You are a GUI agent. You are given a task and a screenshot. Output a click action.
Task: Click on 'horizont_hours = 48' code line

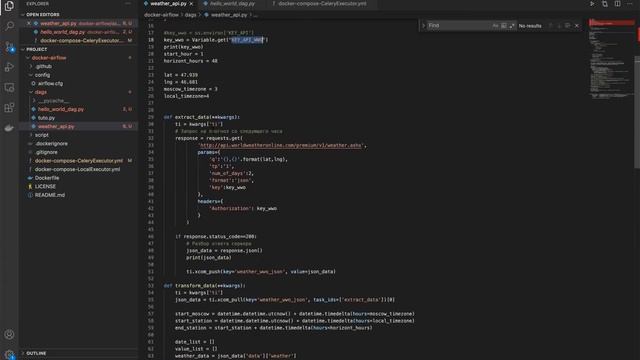point(190,61)
